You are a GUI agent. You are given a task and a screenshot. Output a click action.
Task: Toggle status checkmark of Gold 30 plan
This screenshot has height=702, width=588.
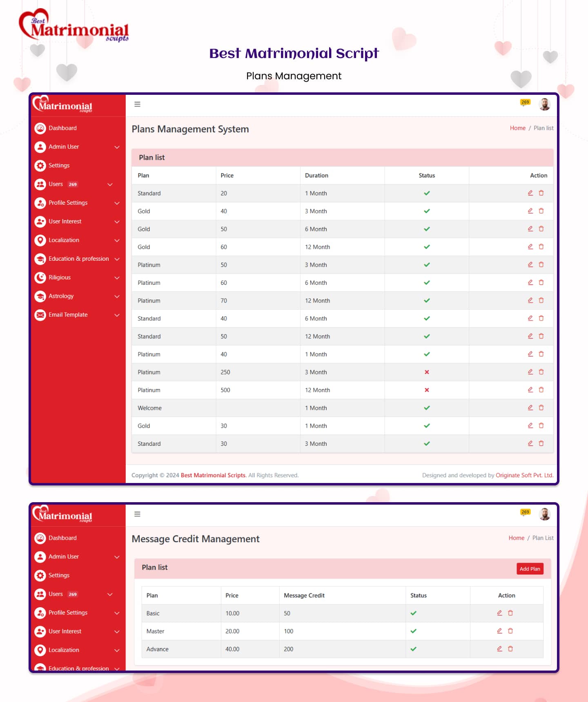(427, 426)
